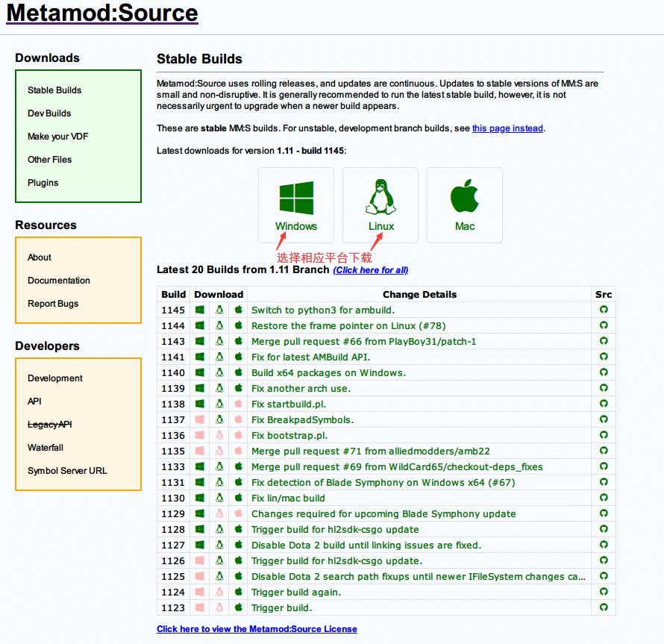664x644 pixels.
Task: Click the large Linux penguin download icon
Action: click(380, 198)
